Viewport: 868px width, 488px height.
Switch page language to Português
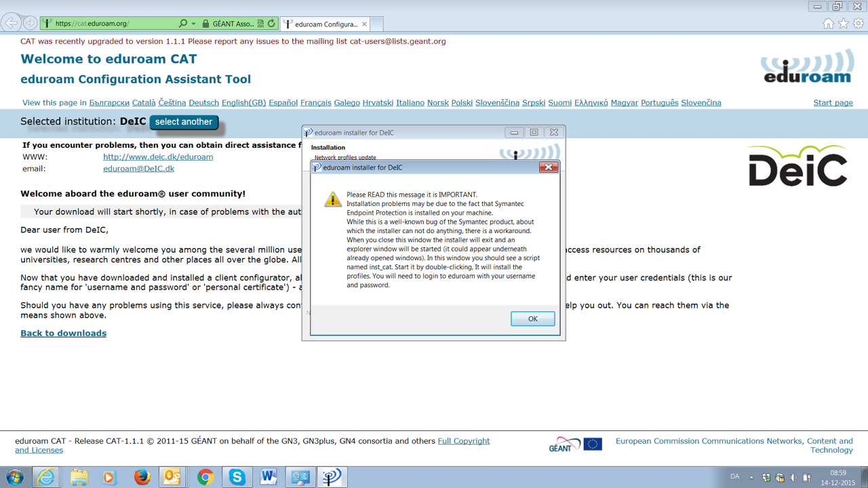click(x=660, y=103)
